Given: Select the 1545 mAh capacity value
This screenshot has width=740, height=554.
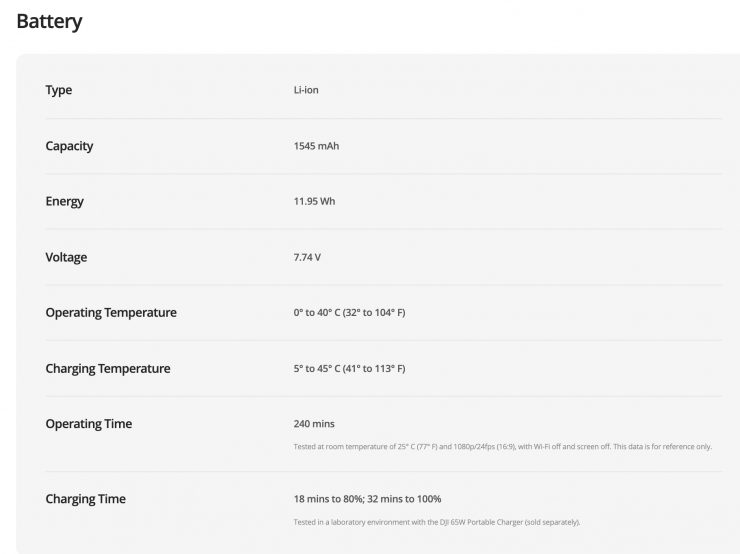Looking at the screenshot, I should (316, 146).
